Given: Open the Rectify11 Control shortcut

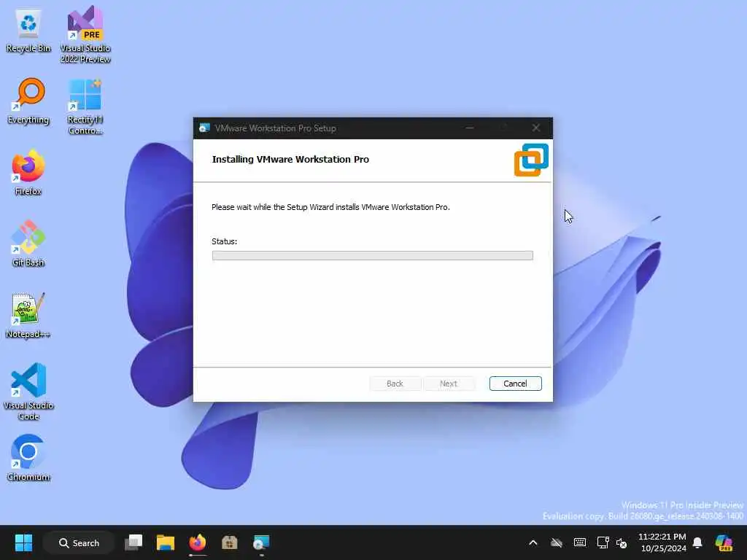Looking at the screenshot, I should [85, 106].
